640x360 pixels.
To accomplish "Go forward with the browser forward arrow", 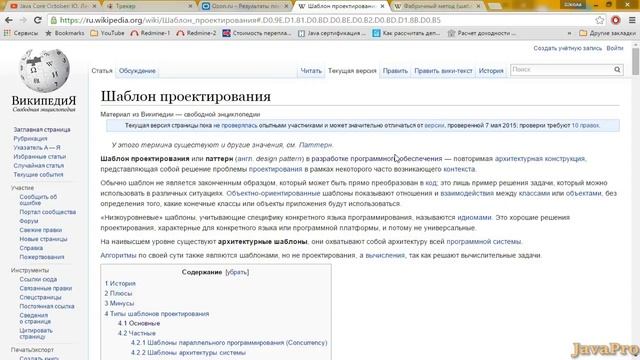I will (23, 20).
